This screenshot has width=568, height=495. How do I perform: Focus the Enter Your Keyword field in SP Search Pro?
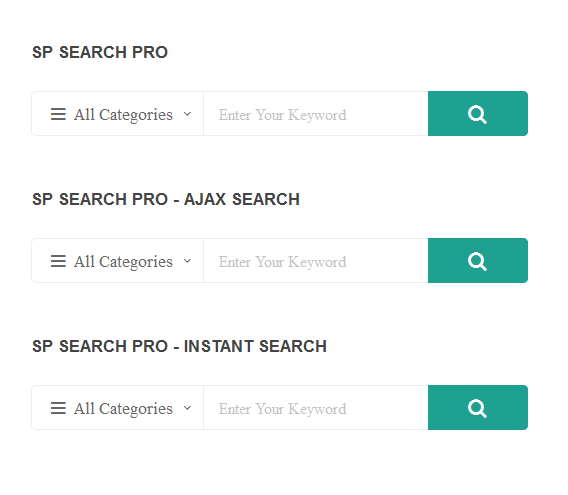[x=316, y=113]
